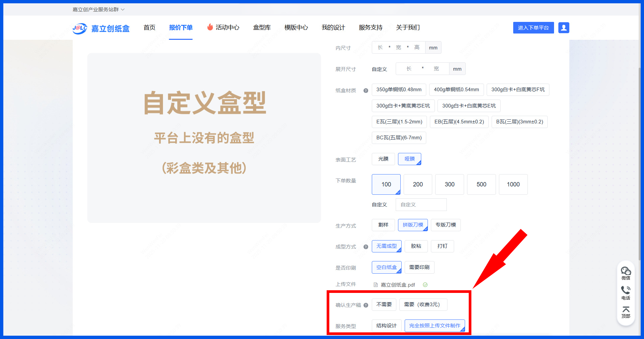This screenshot has height=339, width=644.
Task: Open WeChat contact icon in sidebar
Action: coord(626,271)
